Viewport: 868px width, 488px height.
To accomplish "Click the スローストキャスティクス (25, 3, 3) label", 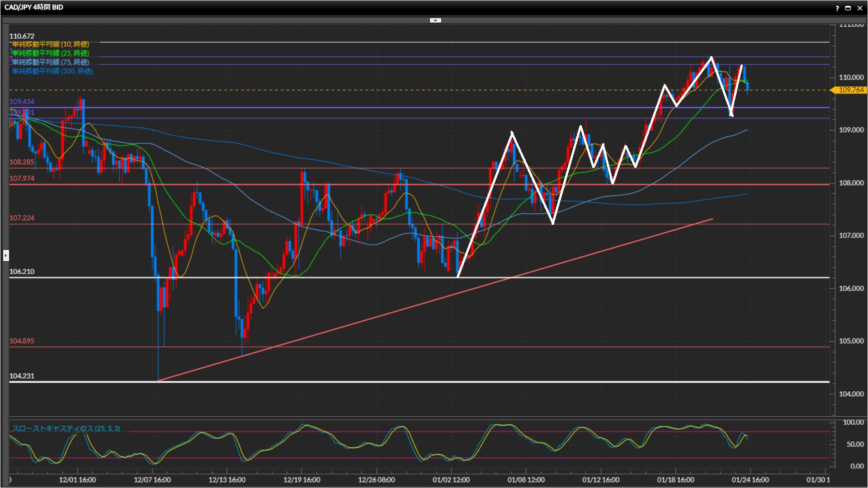I will pos(66,428).
